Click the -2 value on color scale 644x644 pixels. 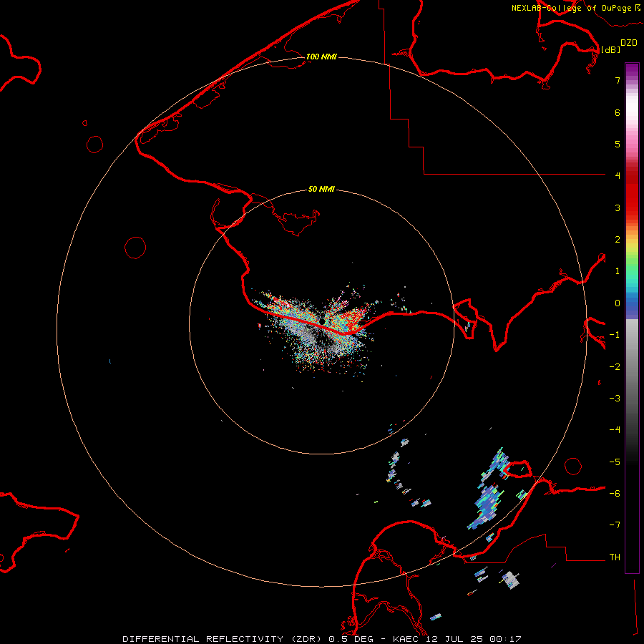pyautogui.click(x=615, y=367)
